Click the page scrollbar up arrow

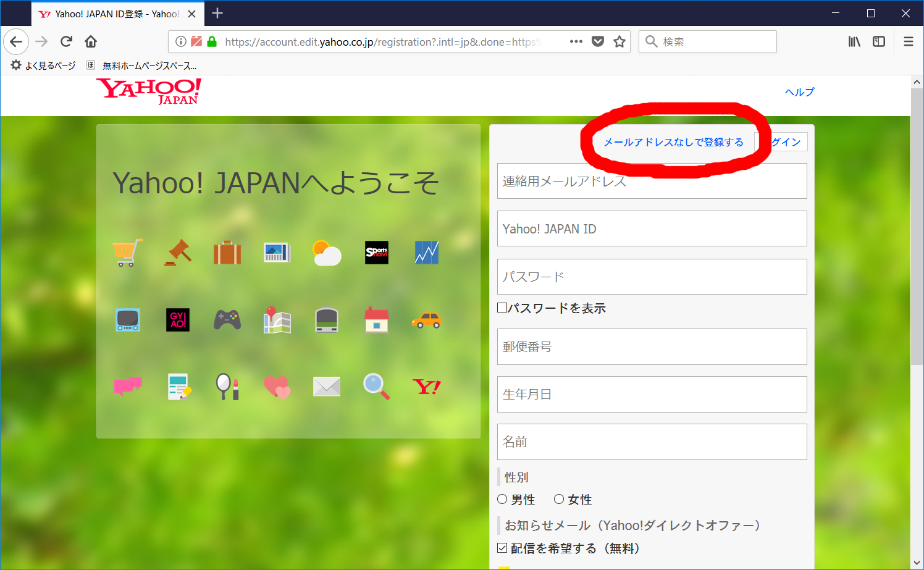pos(917,82)
